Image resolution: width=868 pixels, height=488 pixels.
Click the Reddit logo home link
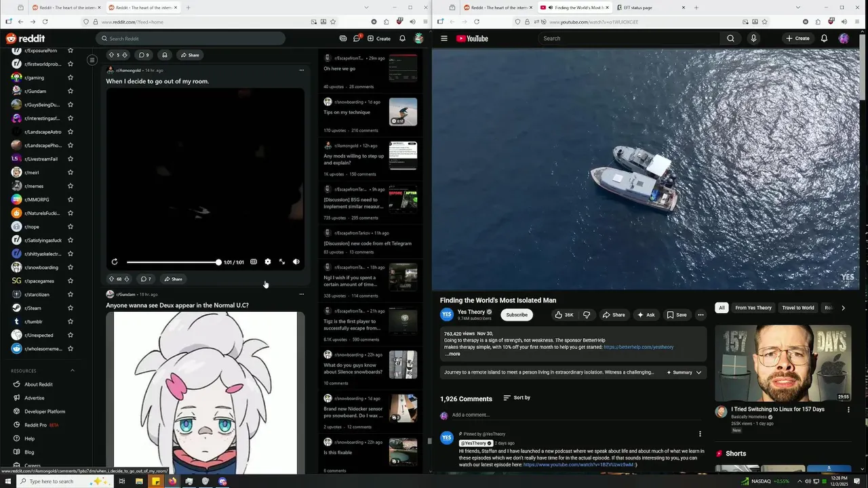pos(25,39)
